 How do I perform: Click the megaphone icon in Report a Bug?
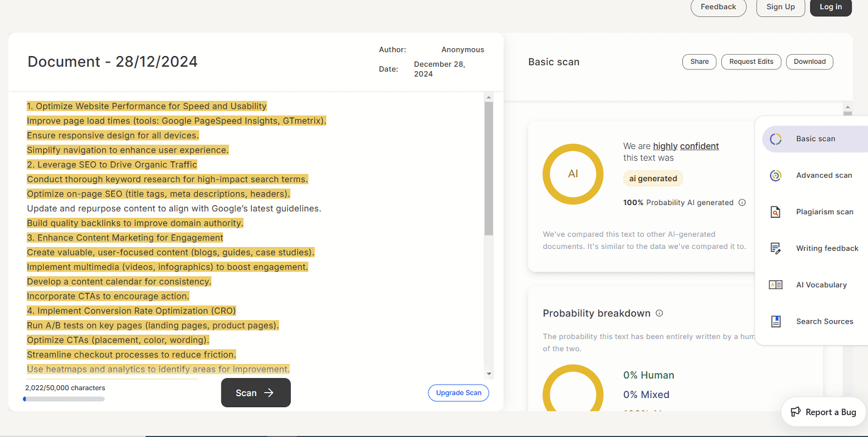[796, 412]
